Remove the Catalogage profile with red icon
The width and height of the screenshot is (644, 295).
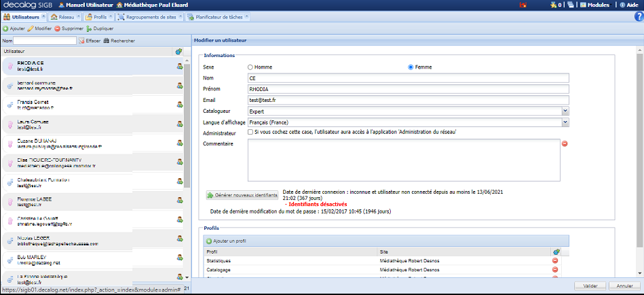(555, 269)
